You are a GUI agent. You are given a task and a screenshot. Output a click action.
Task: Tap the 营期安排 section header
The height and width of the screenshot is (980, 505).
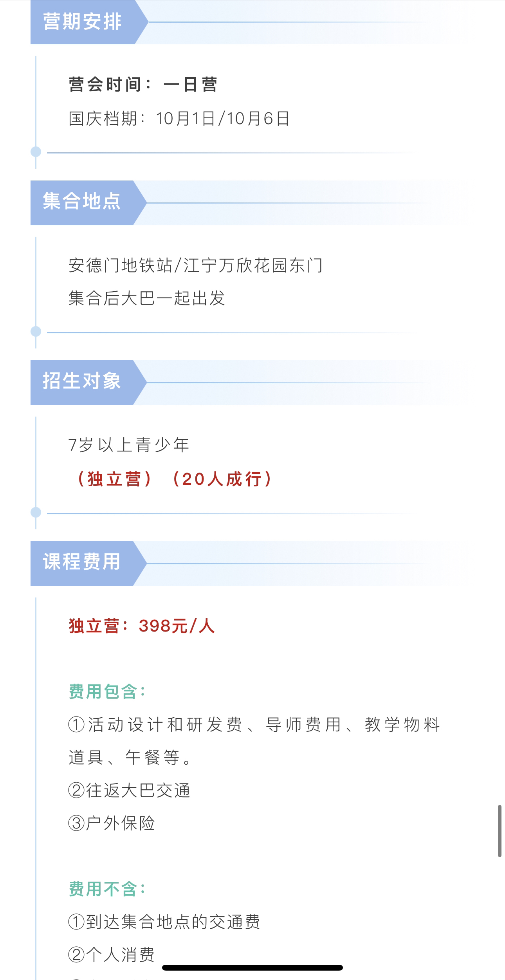point(82,22)
